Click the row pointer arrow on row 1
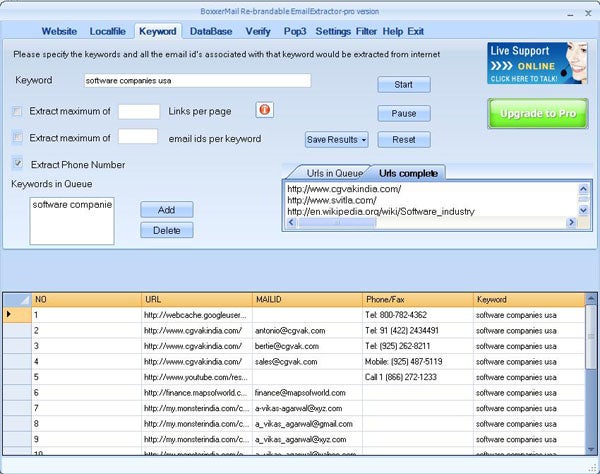 click(10, 314)
